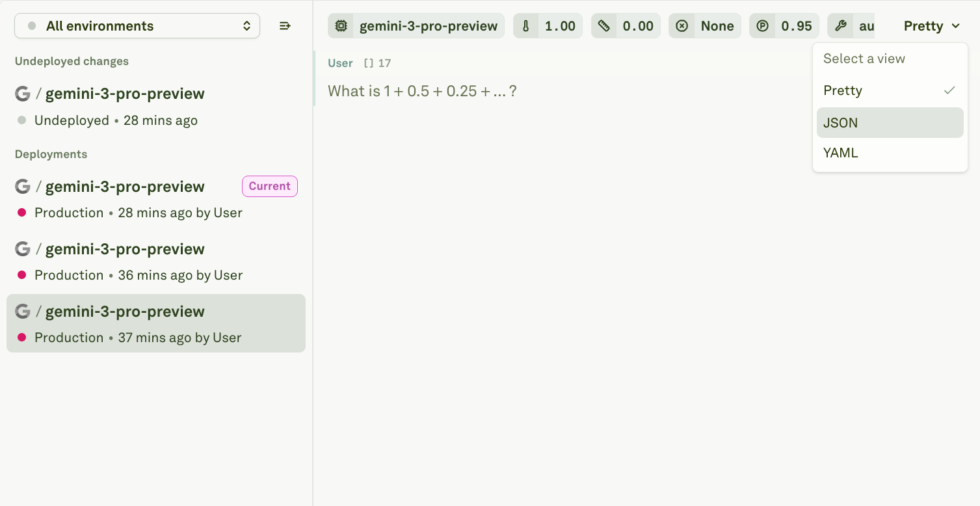980x506 pixels.
Task: Click the red Production dot for the 28 mins ago deployment
Action: pyautogui.click(x=21, y=213)
